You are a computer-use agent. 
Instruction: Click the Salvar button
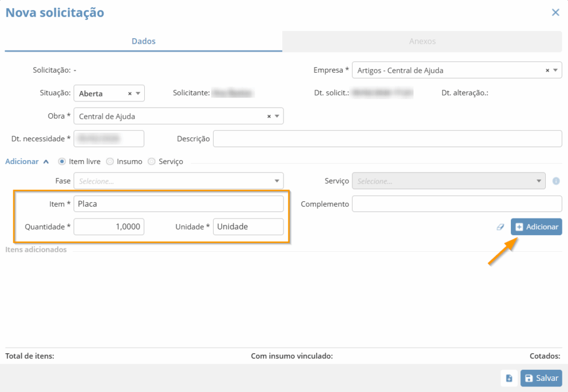[541, 378]
